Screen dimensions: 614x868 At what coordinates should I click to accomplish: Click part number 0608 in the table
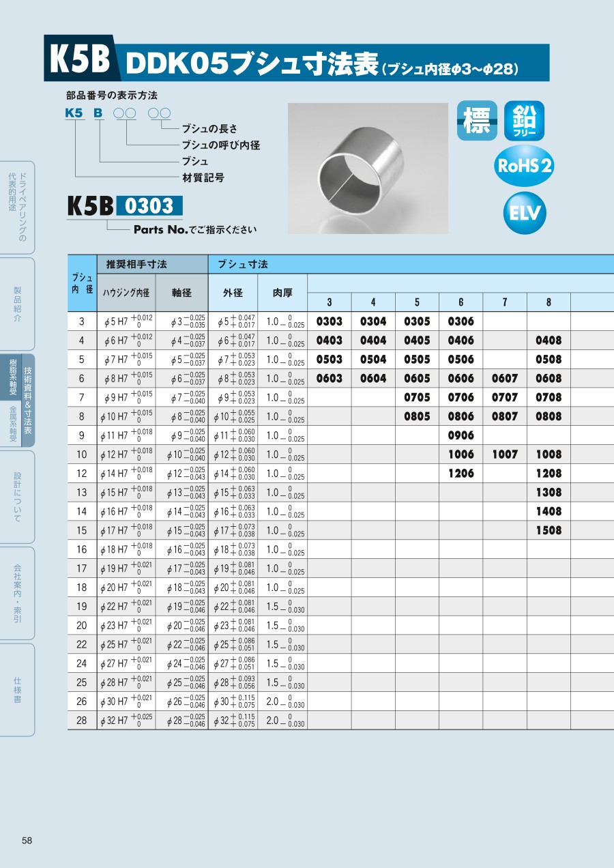pyautogui.click(x=549, y=379)
